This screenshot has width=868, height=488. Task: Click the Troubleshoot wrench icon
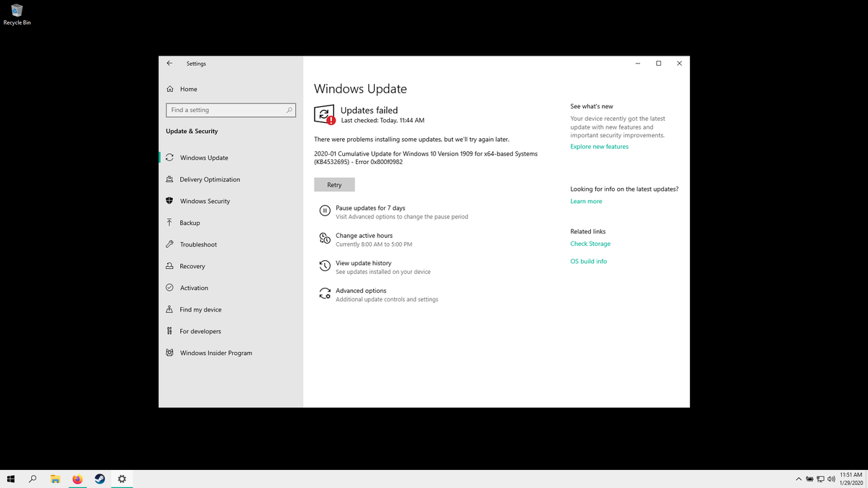click(169, 244)
